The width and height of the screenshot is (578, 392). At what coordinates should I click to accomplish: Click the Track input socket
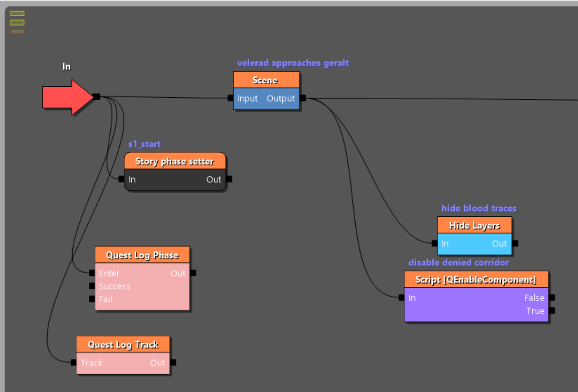click(x=74, y=362)
